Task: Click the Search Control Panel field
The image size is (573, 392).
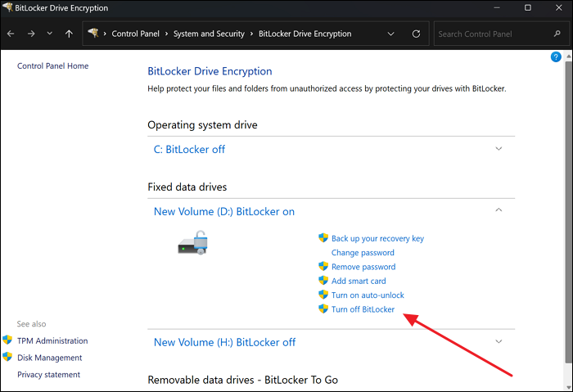Action: coord(487,34)
